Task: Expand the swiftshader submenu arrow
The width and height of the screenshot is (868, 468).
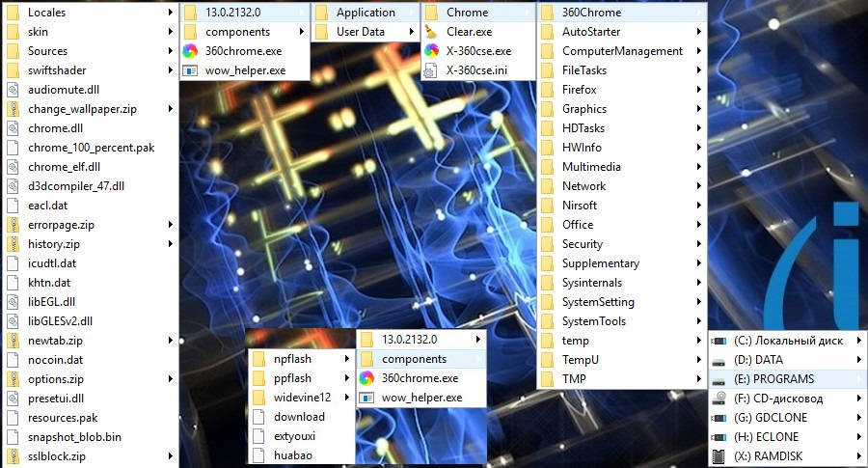Action: 171,70
